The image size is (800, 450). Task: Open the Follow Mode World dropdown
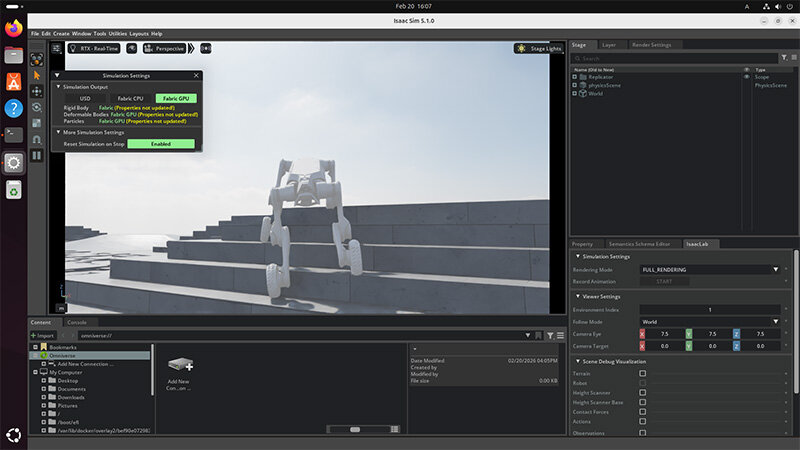pyautogui.click(x=710, y=322)
